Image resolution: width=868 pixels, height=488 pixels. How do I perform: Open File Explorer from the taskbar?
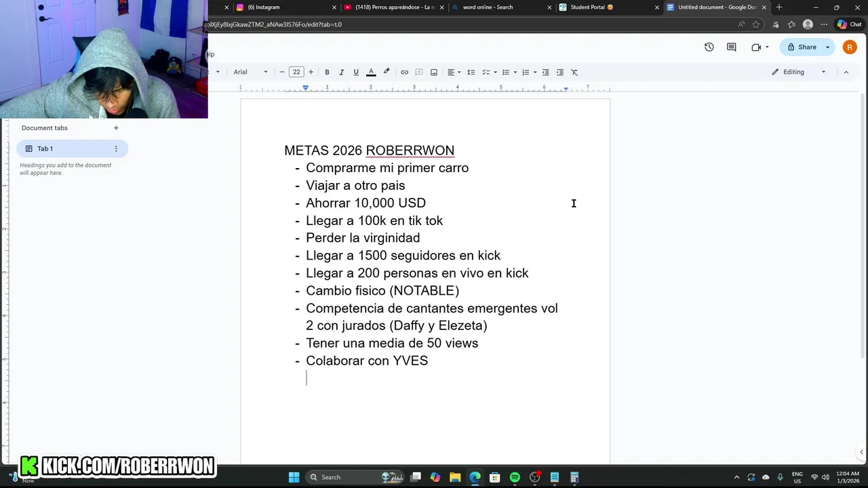point(455,477)
